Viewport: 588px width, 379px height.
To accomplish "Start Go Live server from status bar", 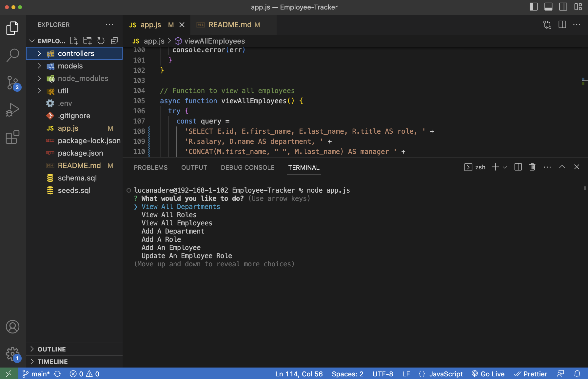I will (x=488, y=373).
